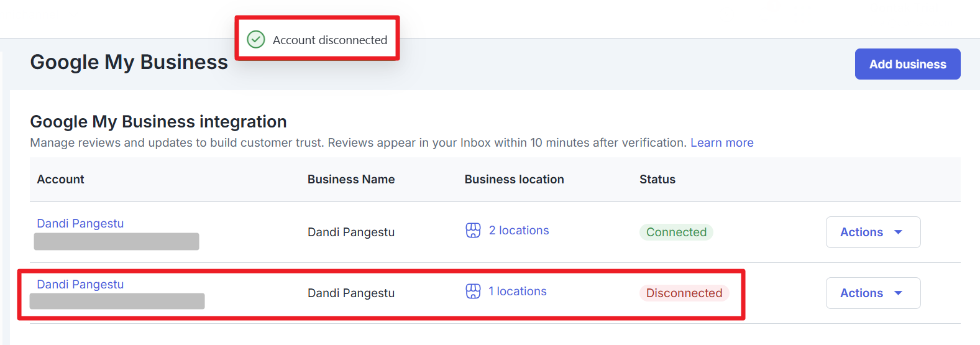980x345 pixels.
Task: Click the Google My Business integration heading
Action: (158, 121)
